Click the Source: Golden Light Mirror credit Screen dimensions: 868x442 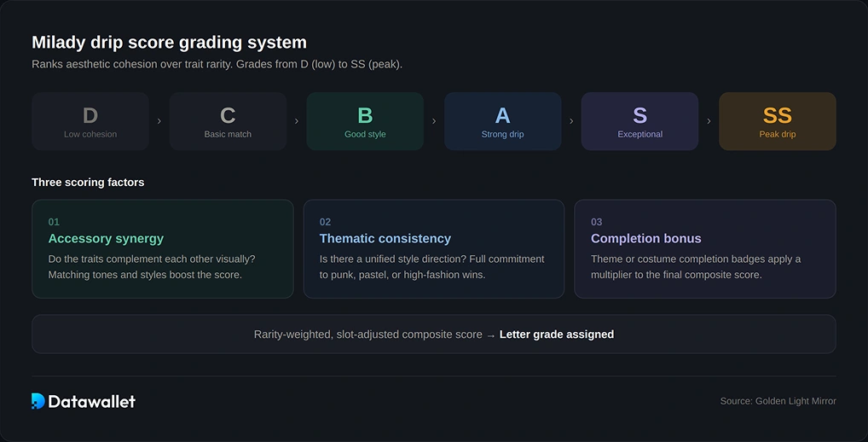tap(778, 401)
